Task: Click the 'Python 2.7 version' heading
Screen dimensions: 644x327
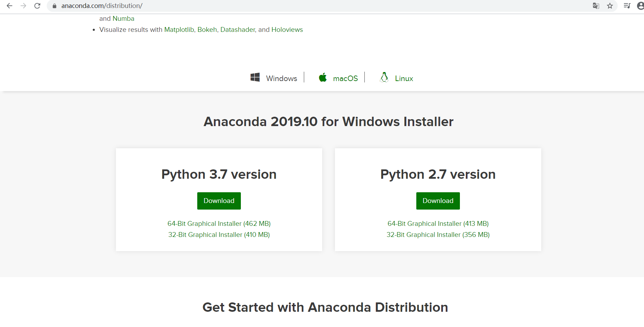Action: pyautogui.click(x=438, y=174)
